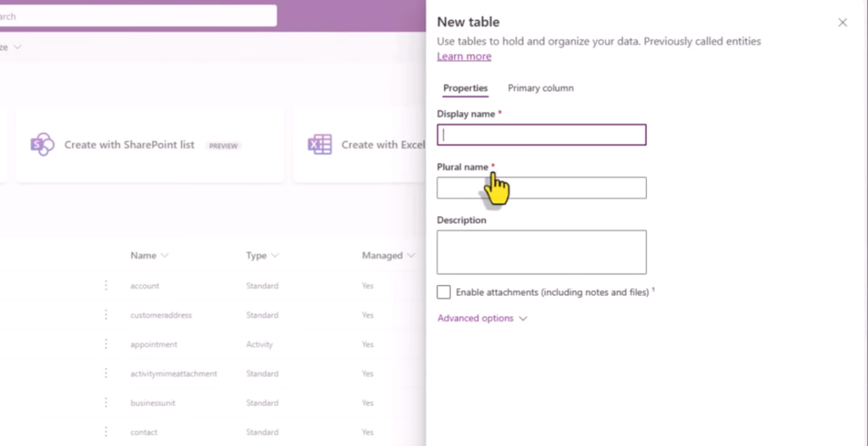This screenshot has height=446, width=868.
Task: Click inside the Description text box
Action: tap(542, 252)
